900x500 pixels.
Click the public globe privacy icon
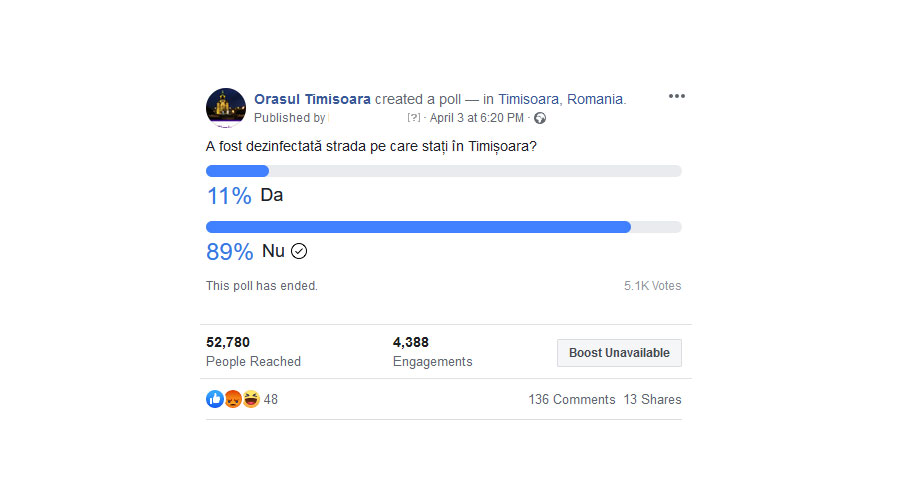(540, 118)
